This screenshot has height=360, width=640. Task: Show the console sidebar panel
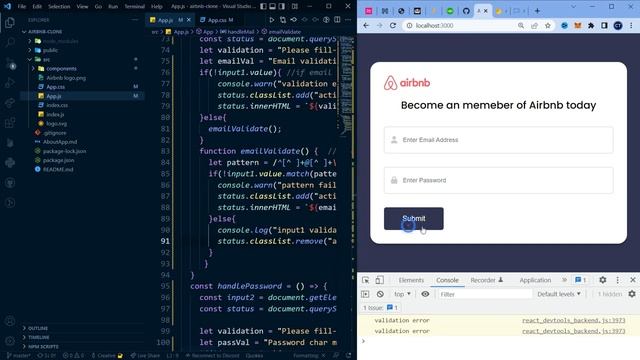365,294
